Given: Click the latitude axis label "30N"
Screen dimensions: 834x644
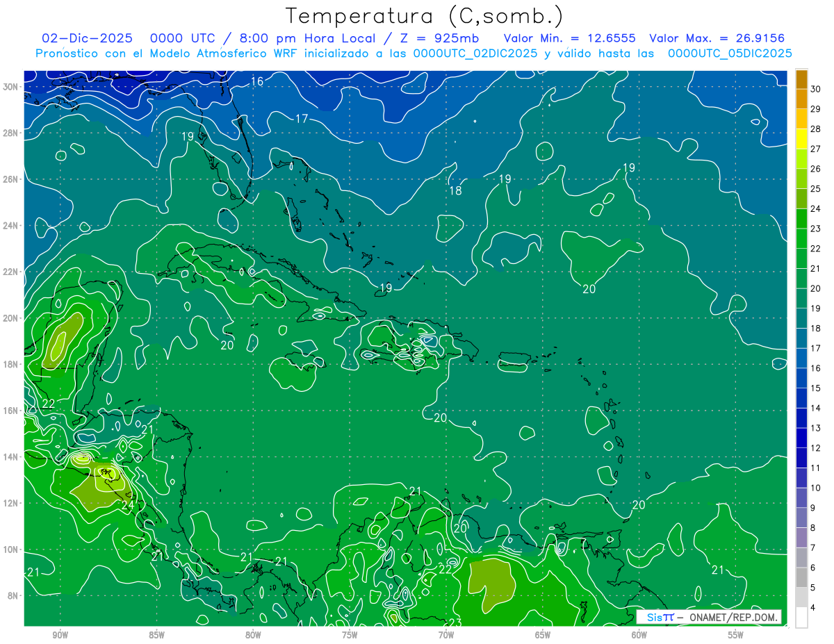Looking at the screenshot, I should (x=10, y=86).
